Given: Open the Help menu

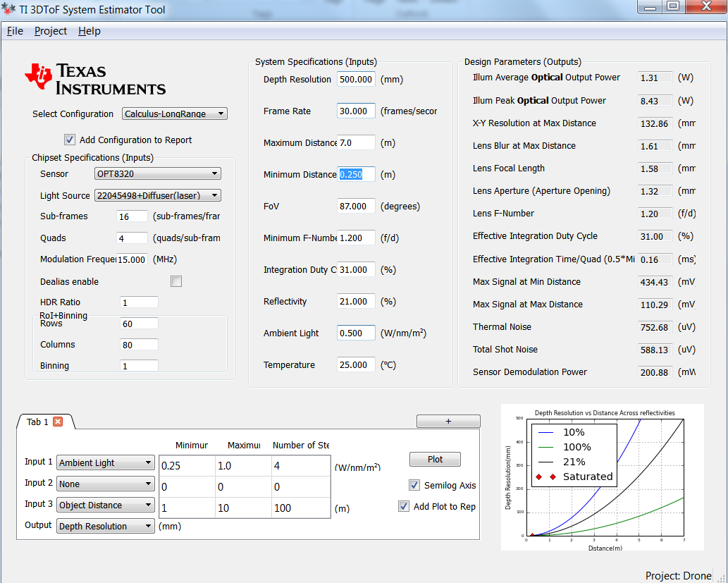Looking at the screenshot, I should (89, 31).
